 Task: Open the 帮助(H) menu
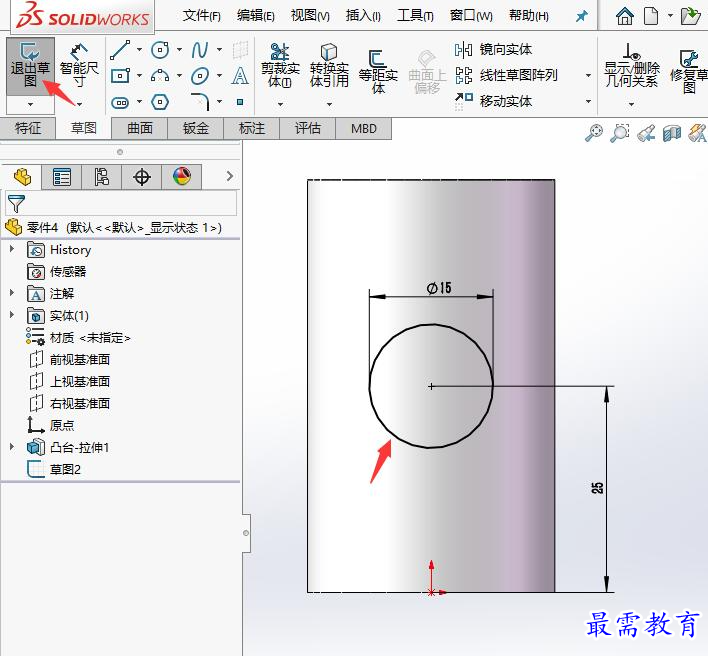pyautogui.click(x=529, y=16)
